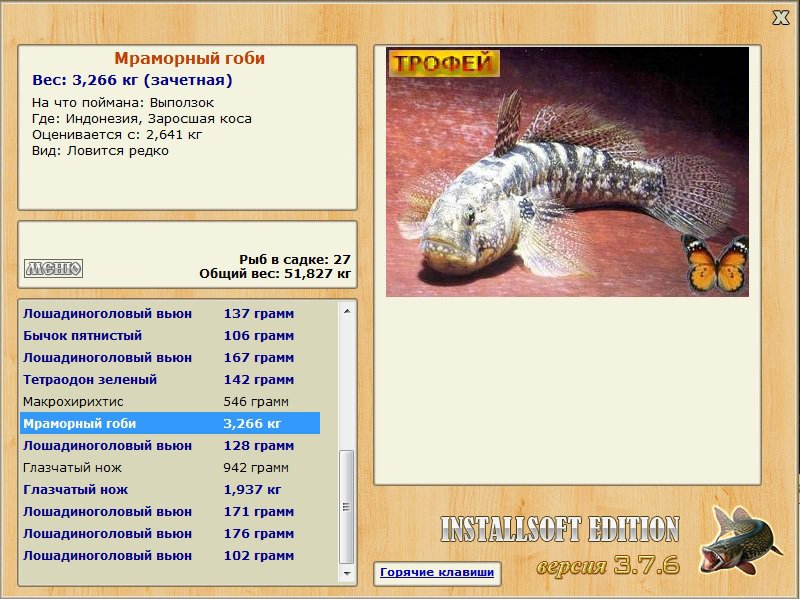800x599 pixels.
Task: Click the fish list scroll up arrow
Action: coord(347,311)
